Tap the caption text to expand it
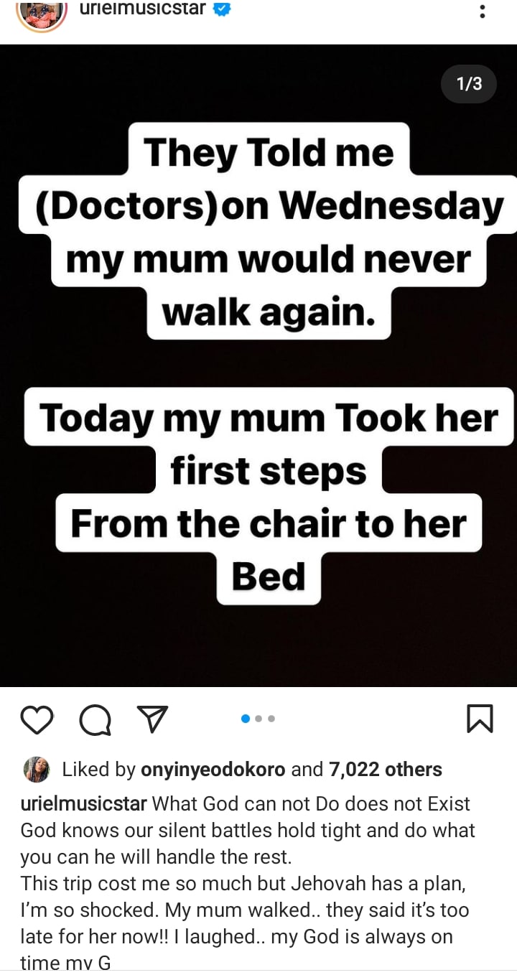 247,882
